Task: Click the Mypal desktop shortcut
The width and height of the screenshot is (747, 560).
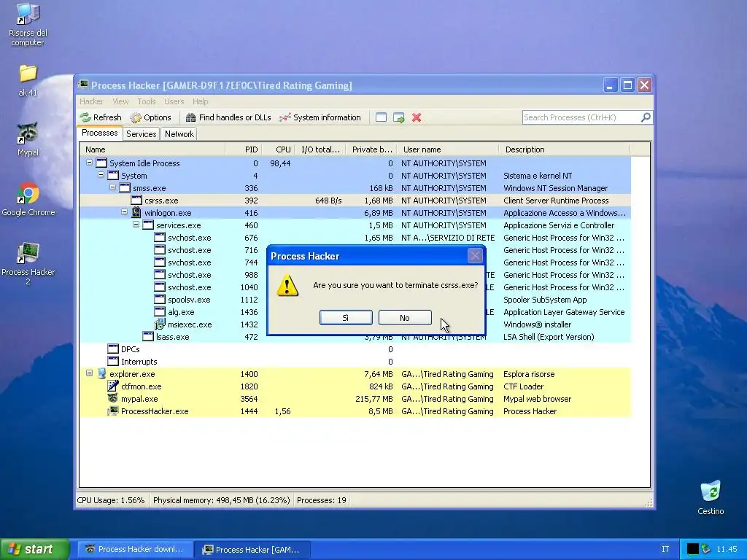Action: 28,139
